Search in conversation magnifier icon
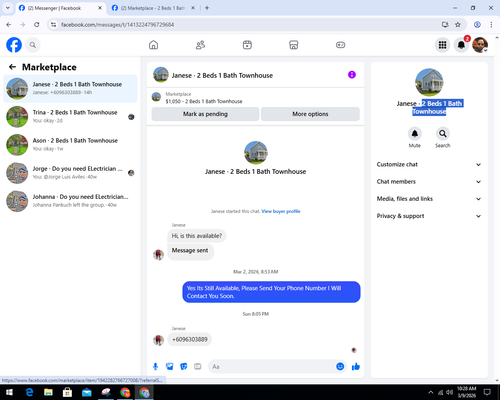 (x=443, y=134)
